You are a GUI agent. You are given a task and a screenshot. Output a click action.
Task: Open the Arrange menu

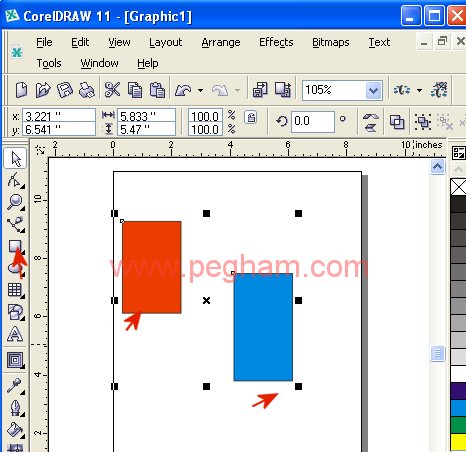tap(221, 42)
